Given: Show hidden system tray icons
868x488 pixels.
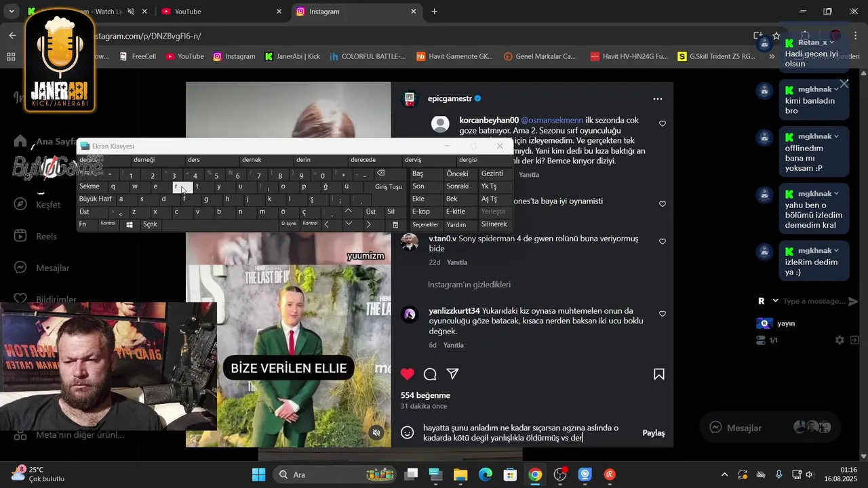Looking at the screenshot, I should point(724,474).
